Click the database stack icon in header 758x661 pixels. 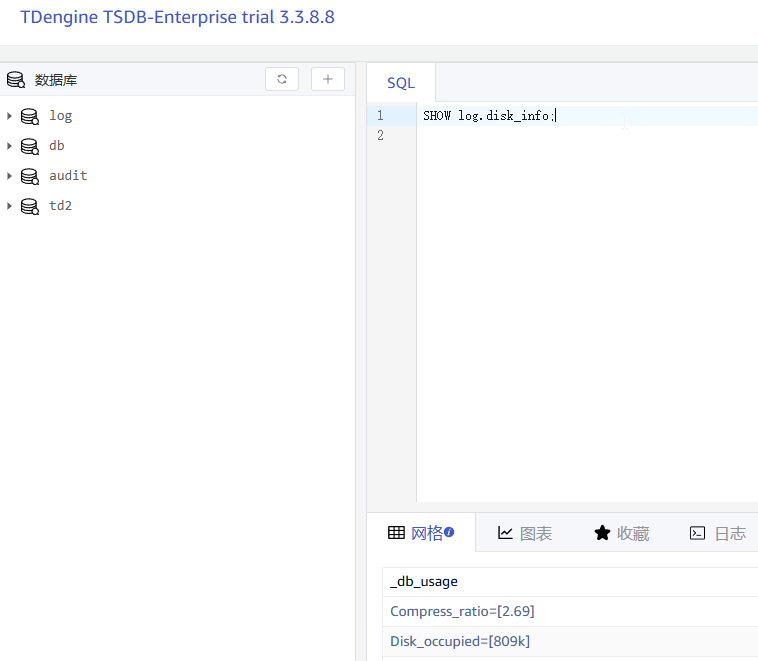click(15, 80)
